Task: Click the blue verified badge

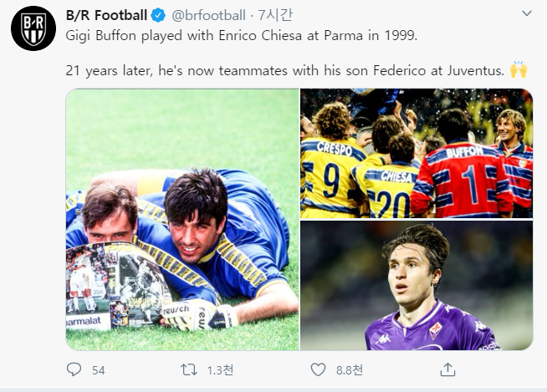Action: pyautogui.click(x=158, y=15)
